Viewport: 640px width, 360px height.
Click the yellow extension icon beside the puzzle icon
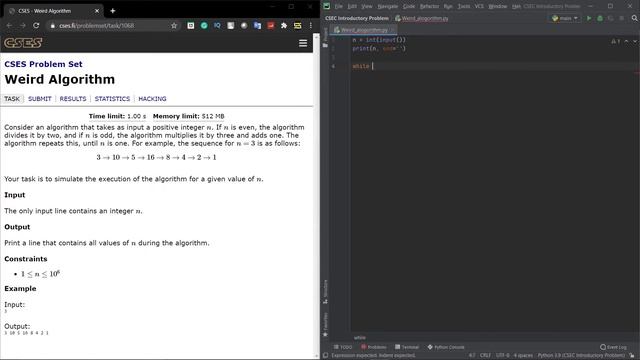click(x=298, y=25)
